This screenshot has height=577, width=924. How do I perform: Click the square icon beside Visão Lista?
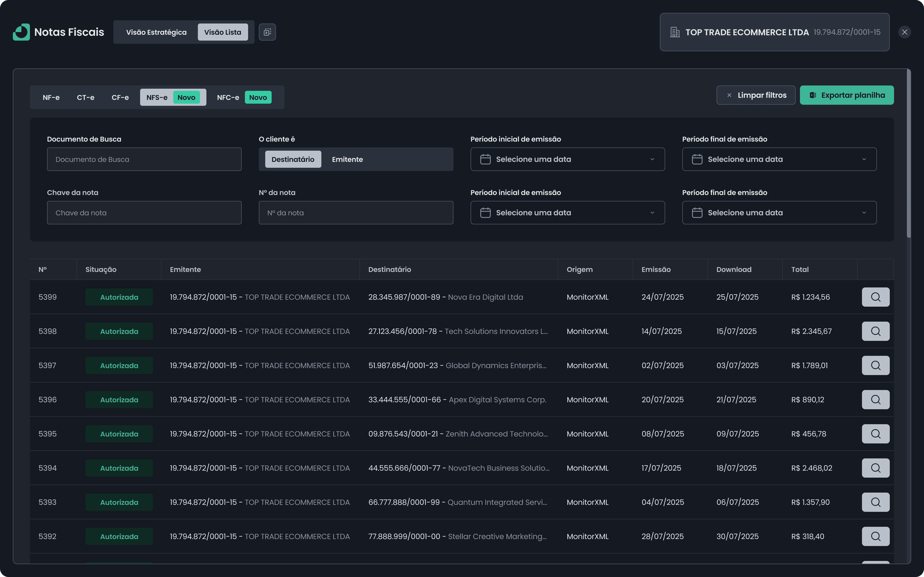click(x=267, y=32)
